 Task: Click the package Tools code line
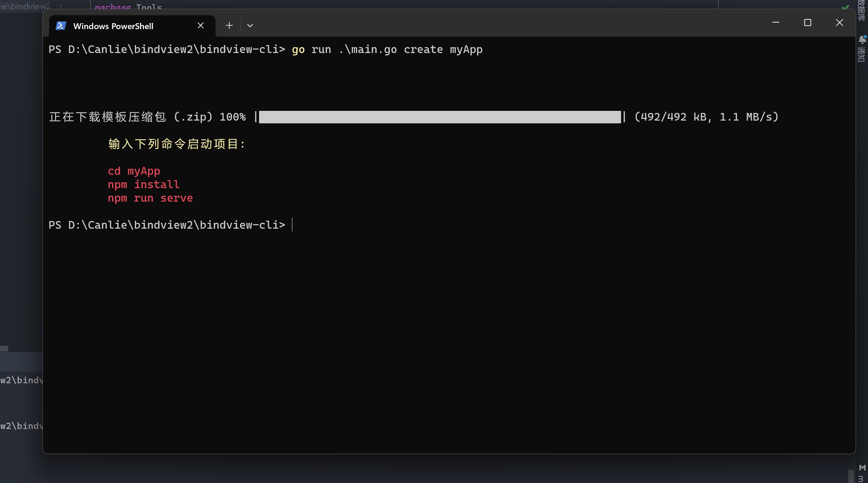pyautogui.click(x=128, y=7)
